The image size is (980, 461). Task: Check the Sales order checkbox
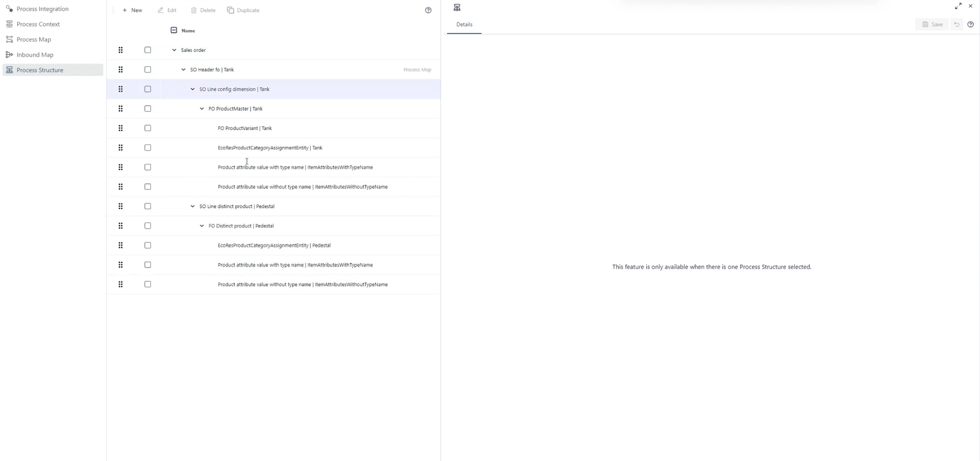[148, 50]
